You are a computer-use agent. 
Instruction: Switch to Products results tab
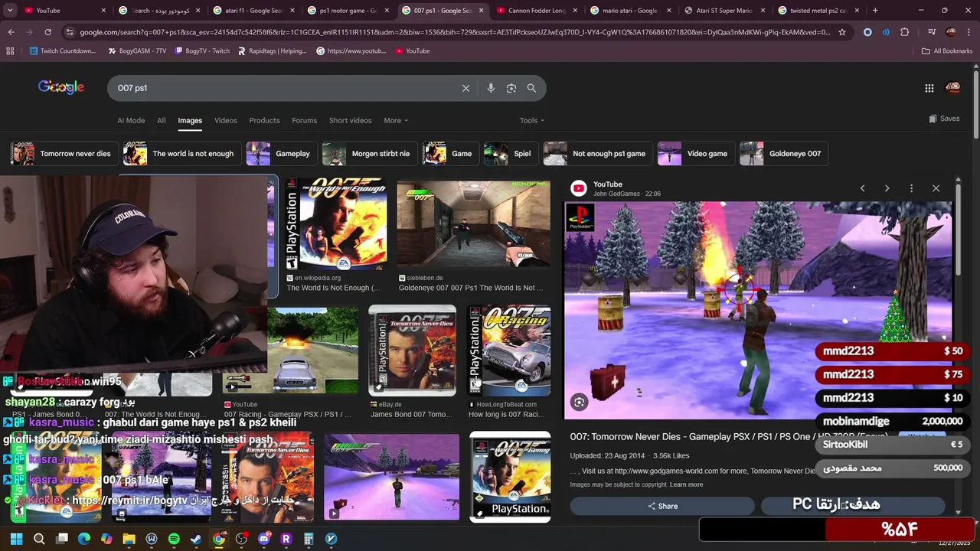(x=264, y=120)
